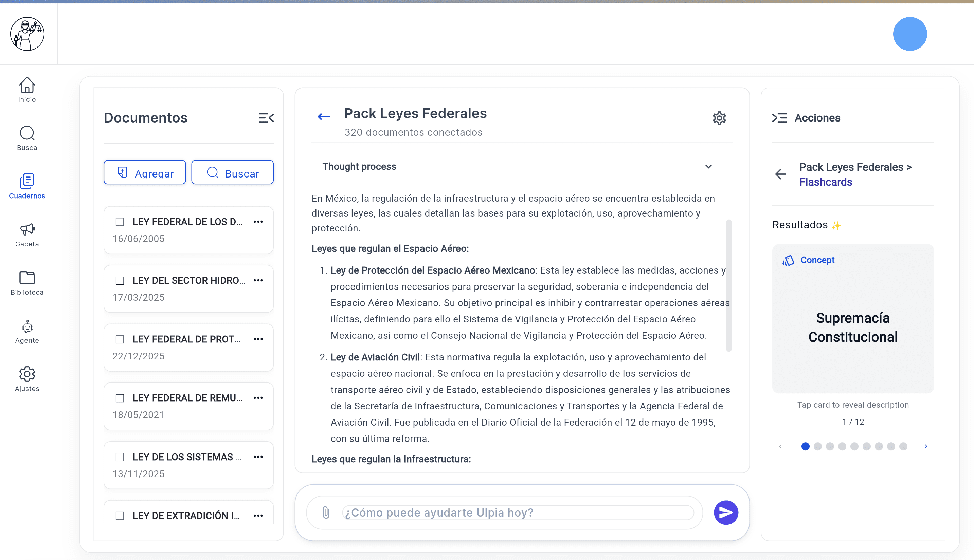The width and height of the screenshot is (974, 560).
Task: Advance flashcards with the right chevron
Action: coord(926,446)
